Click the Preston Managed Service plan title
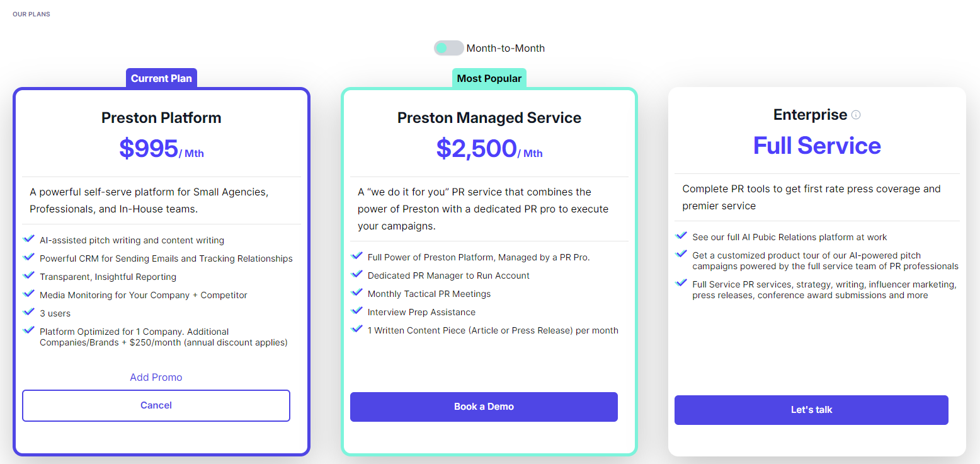 coord(489,118)
